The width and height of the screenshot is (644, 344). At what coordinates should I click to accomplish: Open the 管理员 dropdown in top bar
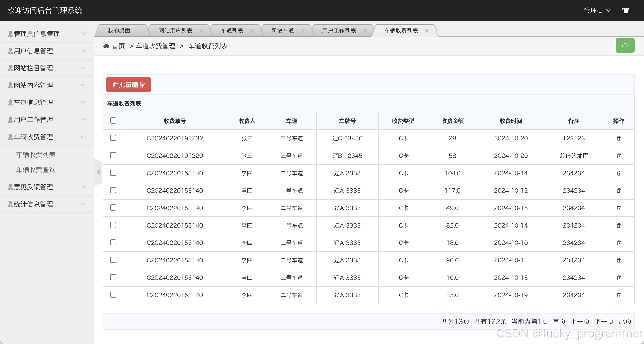(597, 10)
